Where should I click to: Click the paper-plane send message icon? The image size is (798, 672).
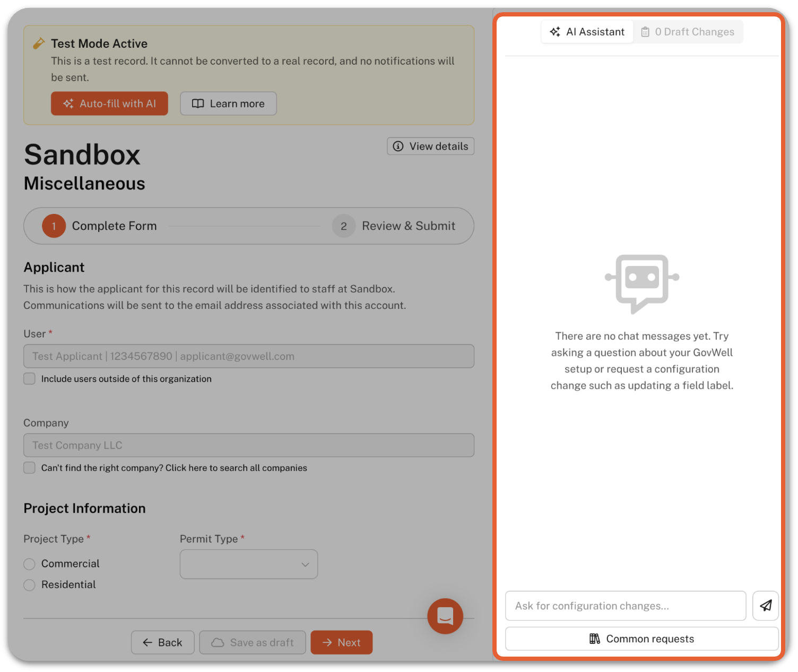(x=765, y=606)
